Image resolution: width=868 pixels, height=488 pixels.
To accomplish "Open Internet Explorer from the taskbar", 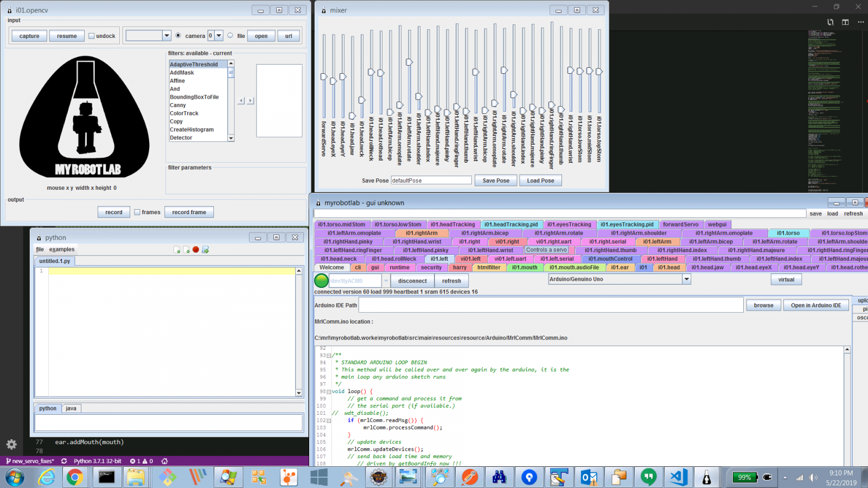I will (47, 477).
